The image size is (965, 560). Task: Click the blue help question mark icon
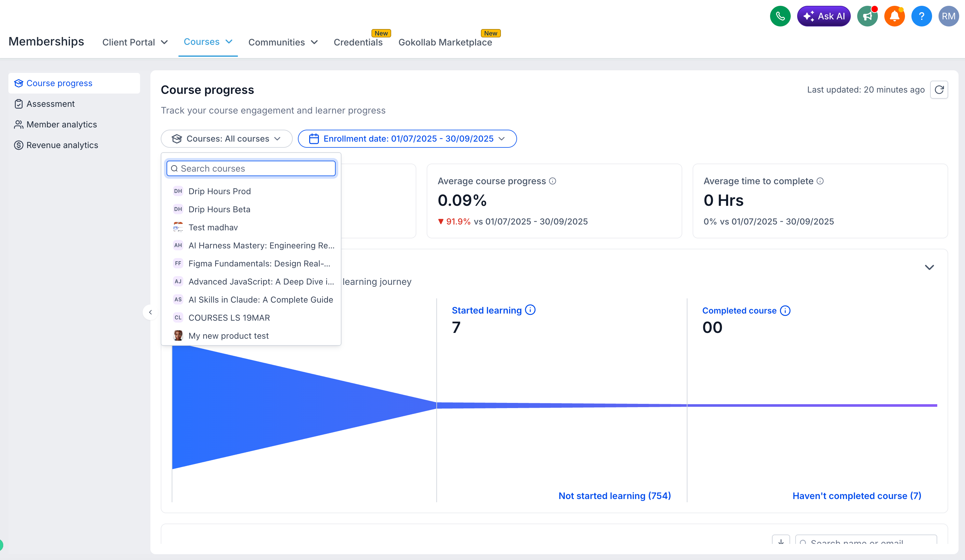pyautogui.click(x=921, y=16)
